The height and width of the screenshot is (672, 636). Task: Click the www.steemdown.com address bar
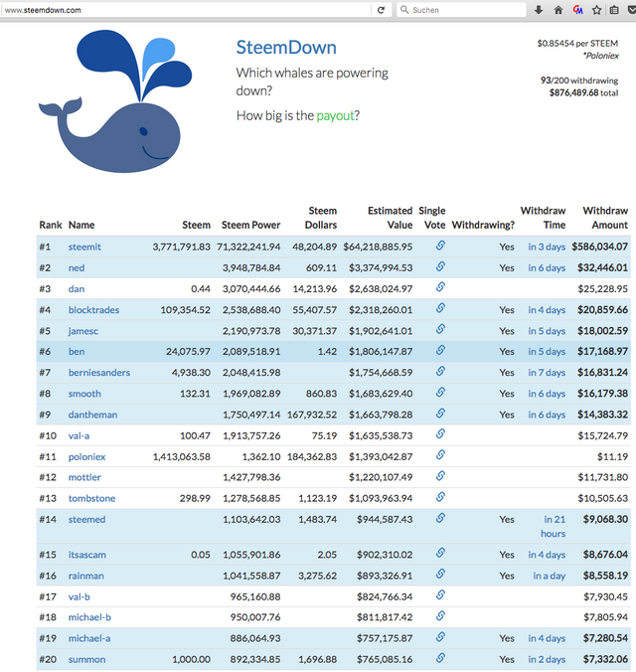point(186,10)
